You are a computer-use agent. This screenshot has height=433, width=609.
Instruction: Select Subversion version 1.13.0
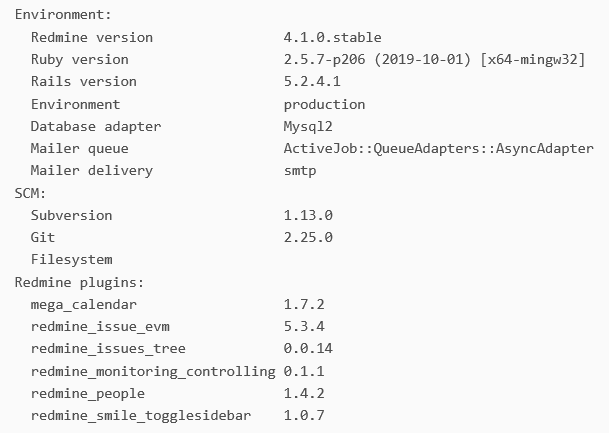308,215
